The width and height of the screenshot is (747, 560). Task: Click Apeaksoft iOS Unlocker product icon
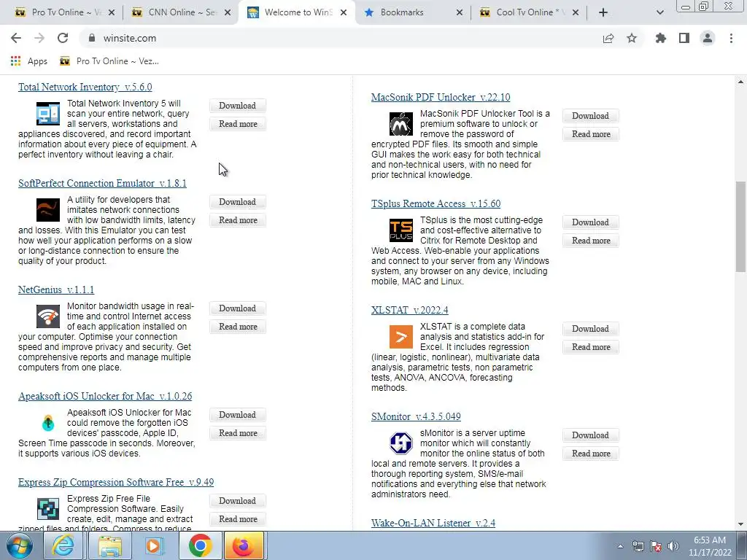[48, 423]
